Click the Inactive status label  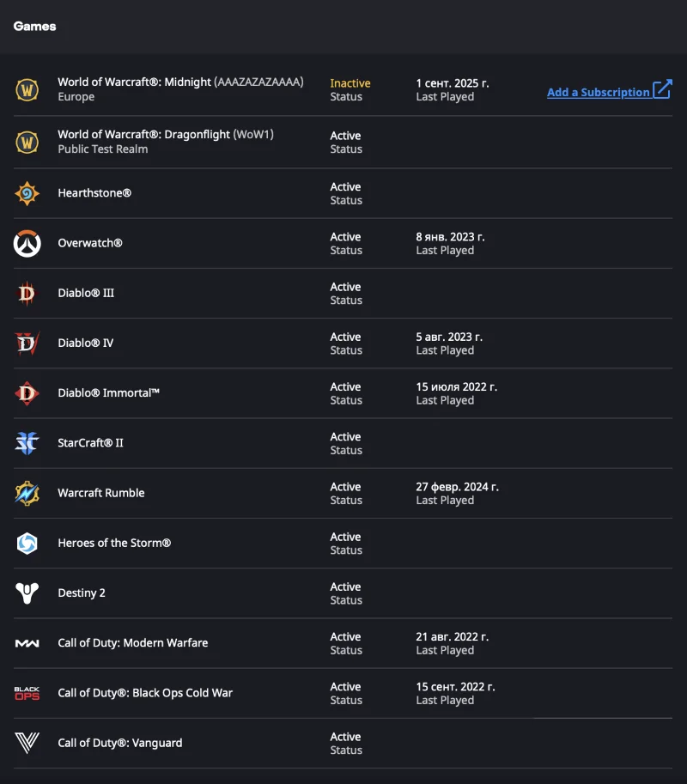point(350,83)
